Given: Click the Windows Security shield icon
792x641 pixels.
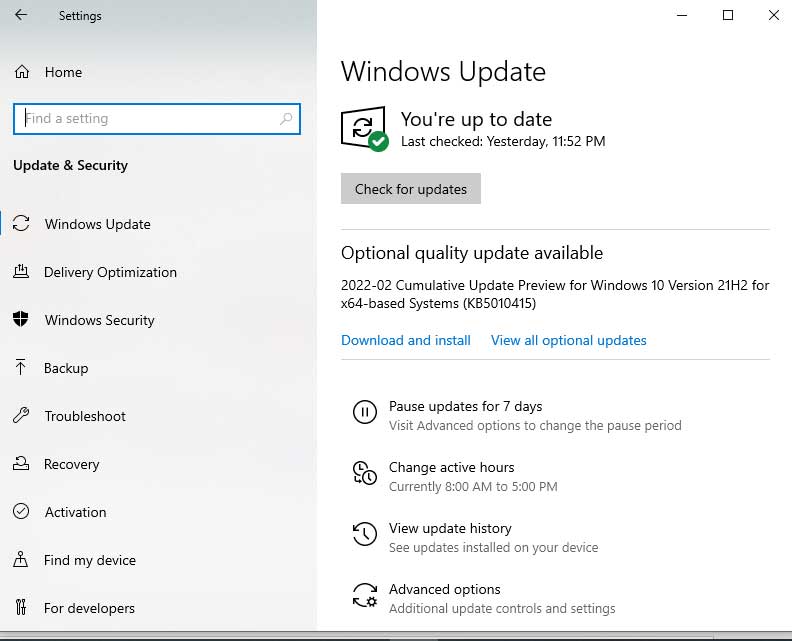Looking at the screenshot, I should point(21,319).
